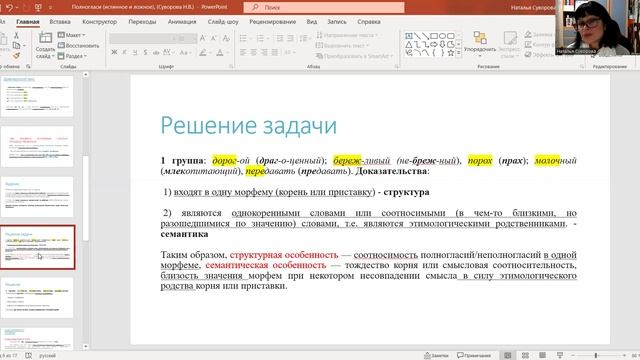640x360 pixels.
Task: Open the Экспресс-стили quick styles gallery
Action: click(509, 45)
